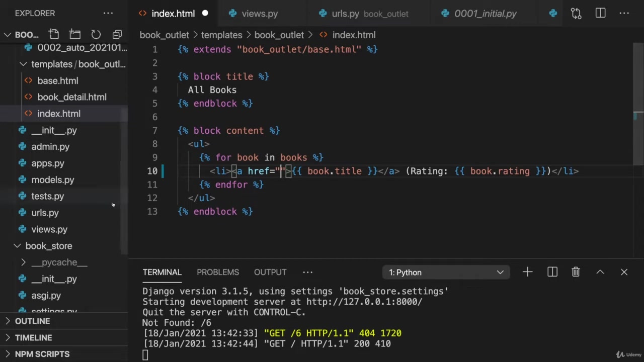Open the terminal selector dropdown '1: Python'
The width and height of the screenshot is (644, 362).
click(446, 272)
